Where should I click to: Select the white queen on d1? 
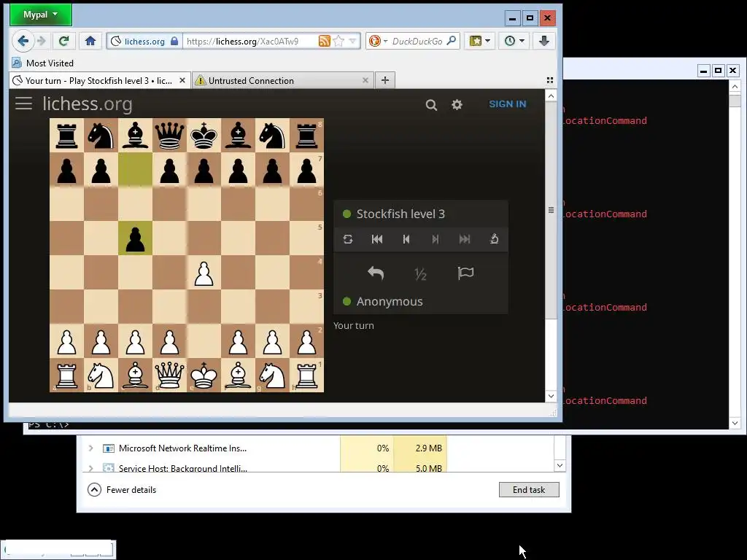tap(169, 376)
